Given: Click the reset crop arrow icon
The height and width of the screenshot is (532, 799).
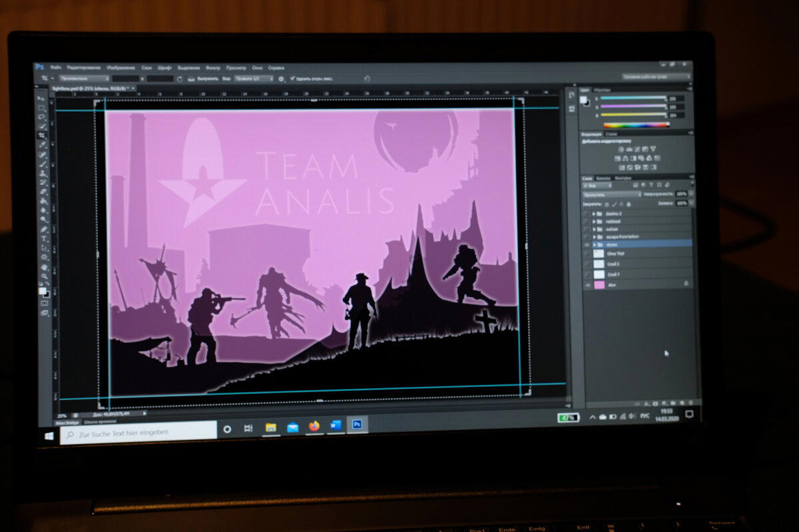Looking at the screenshot, I should tap(367, 79).
